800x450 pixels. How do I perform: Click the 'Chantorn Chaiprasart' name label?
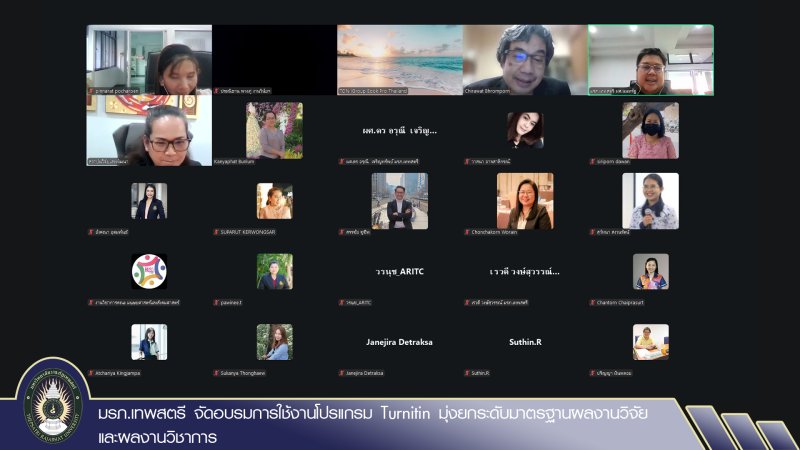[620, 302]
